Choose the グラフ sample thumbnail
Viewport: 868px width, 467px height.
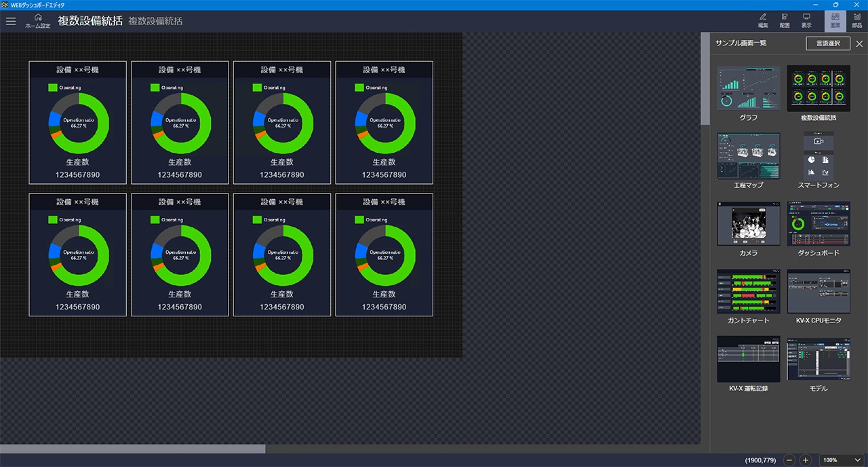(x=749, y=88)
